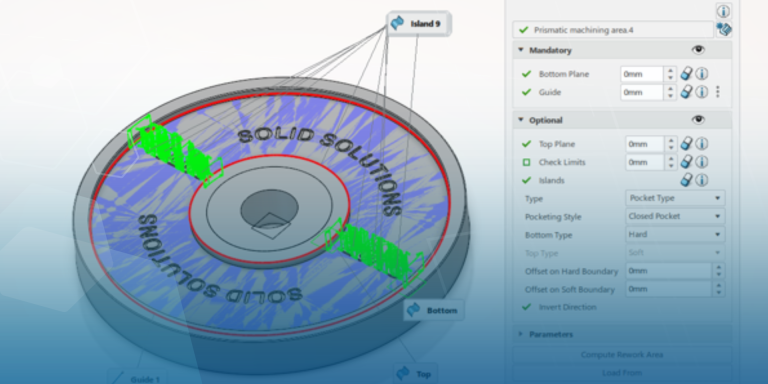Select the Island 9 tag
The width and height of the screenshot is (768, 384).
(419, 23)
